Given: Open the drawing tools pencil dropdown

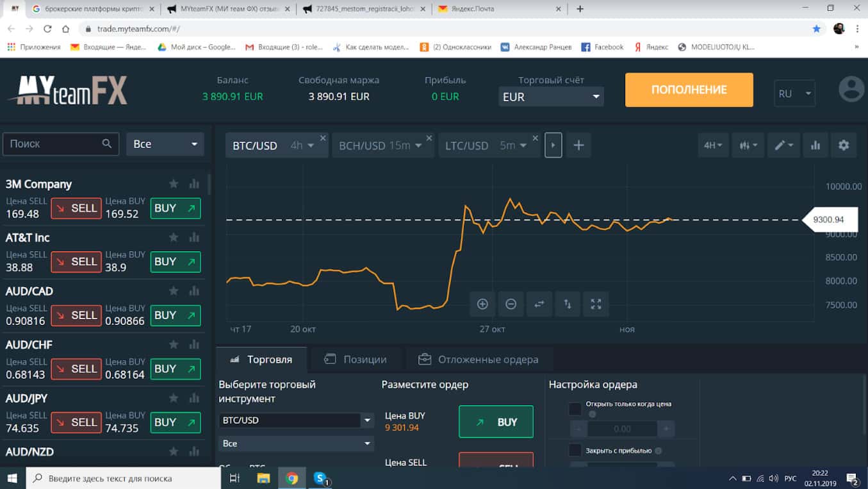Looking at the screenshot, I should [x=783, y=145].
